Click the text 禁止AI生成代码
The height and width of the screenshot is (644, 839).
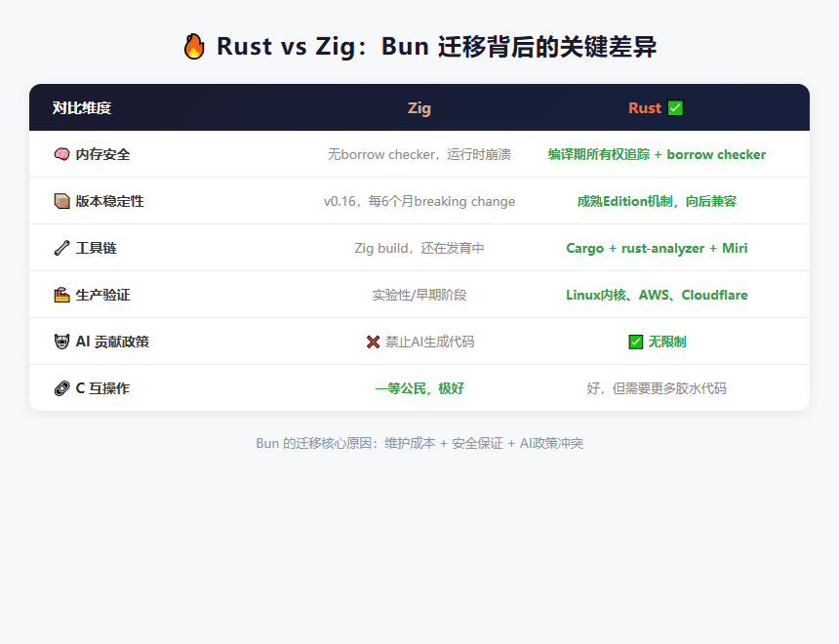(429, 342)
